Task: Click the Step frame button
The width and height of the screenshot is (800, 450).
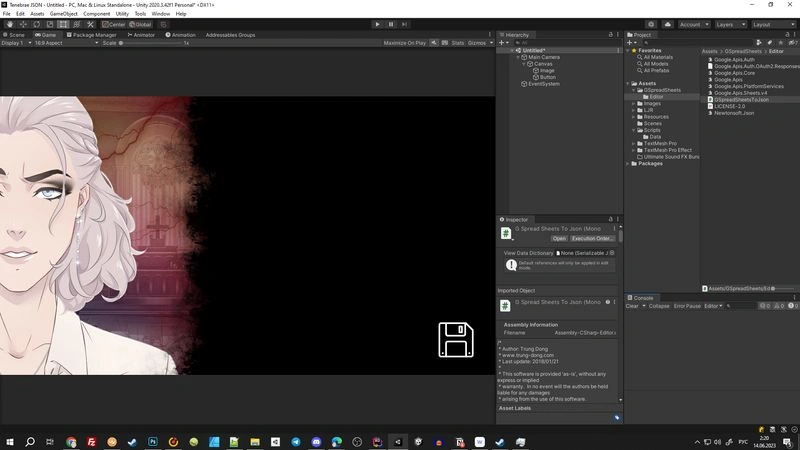Action: coord(404,24)
